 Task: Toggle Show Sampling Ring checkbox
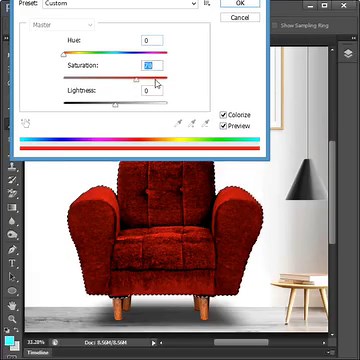[275, 26]
